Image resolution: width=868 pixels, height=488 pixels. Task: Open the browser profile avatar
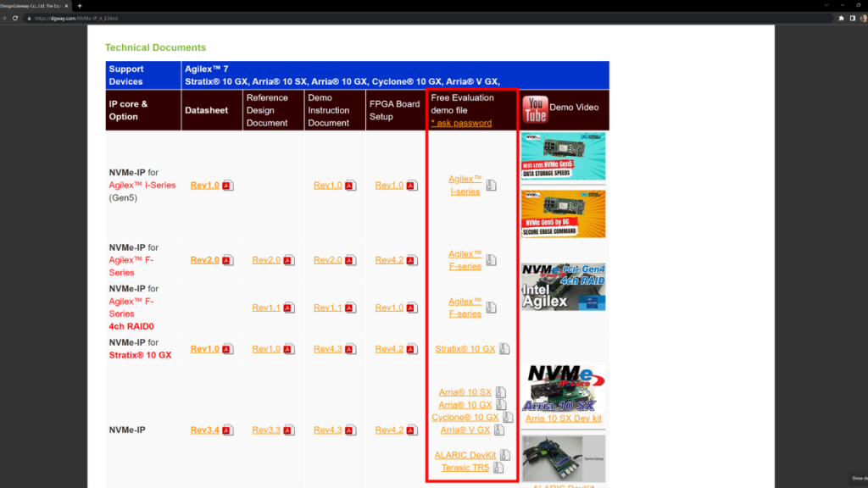coord(864,19)
